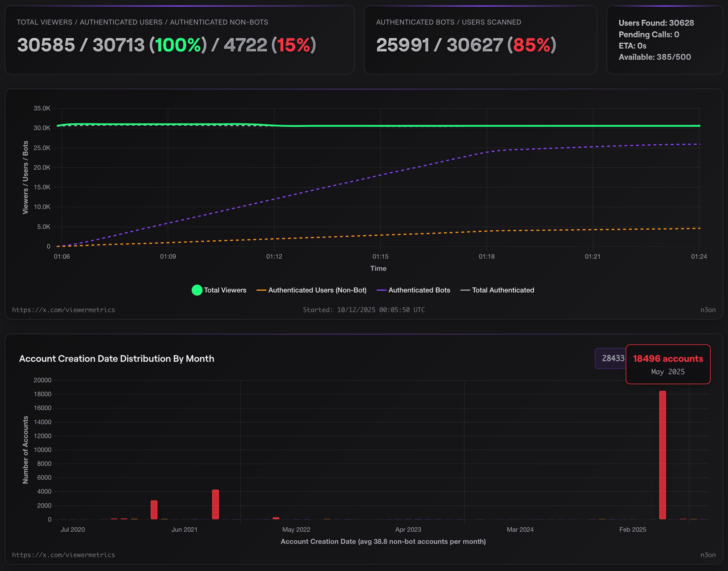Open the viewermetrics link under the bar chart
Viewport: 728px width, 571px height.
(64, 555)
